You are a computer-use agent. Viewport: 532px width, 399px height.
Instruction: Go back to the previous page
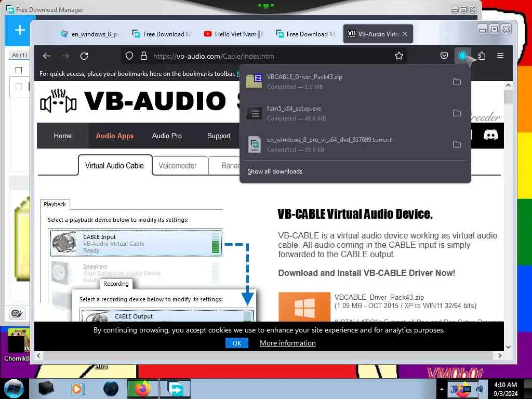pos(47,56)
